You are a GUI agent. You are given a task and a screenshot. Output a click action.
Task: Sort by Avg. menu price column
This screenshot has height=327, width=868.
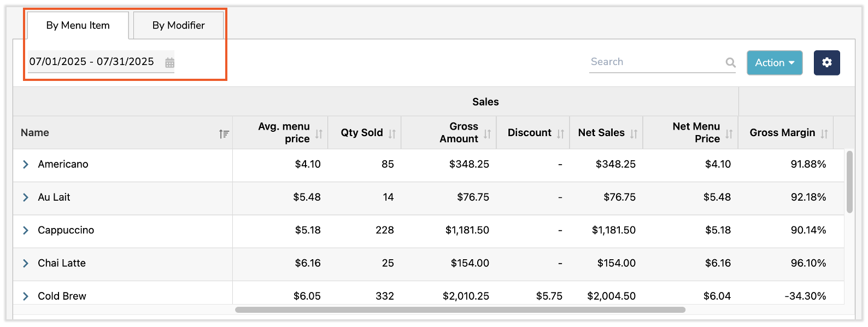pyautogui.click(x=319, y=133)
